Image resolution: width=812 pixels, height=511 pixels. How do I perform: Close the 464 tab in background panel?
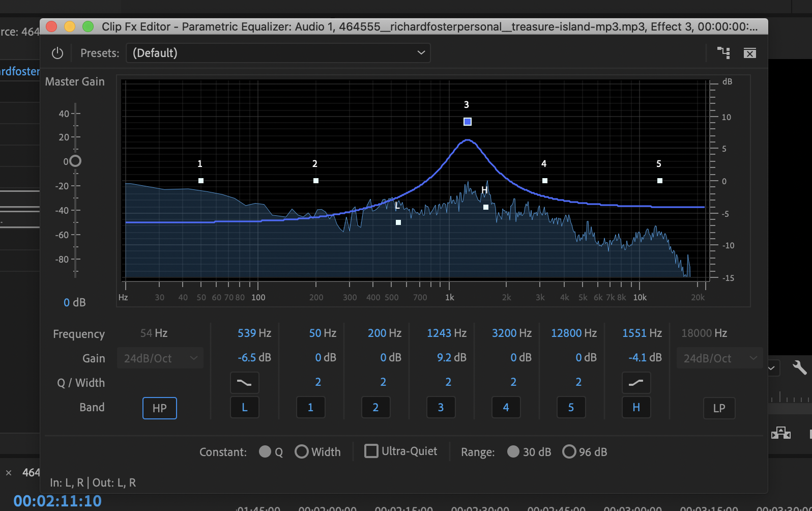click(9, 473)
